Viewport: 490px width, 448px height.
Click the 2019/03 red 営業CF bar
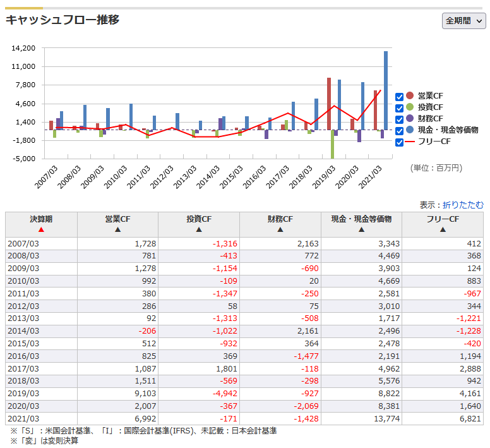pos(329,104)
